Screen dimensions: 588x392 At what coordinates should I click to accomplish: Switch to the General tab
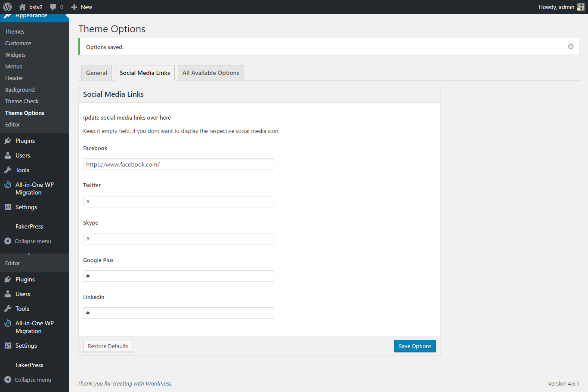[x=96, y=73]
